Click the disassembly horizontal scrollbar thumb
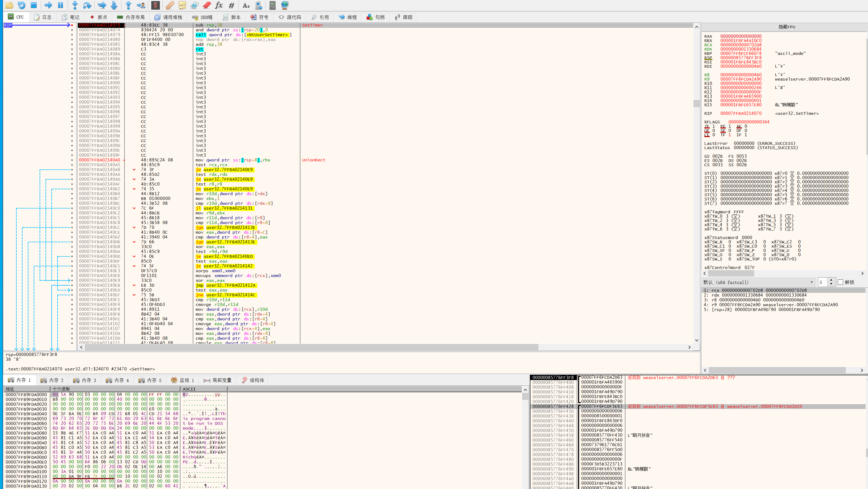Screen dimensions: 868x489 pos(312,347)
